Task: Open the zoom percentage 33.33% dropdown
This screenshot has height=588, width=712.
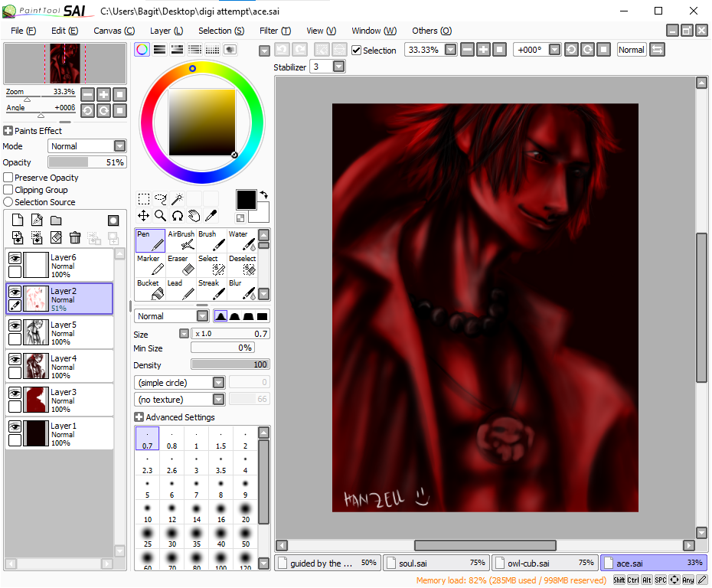Action: [x=450, y=50]
